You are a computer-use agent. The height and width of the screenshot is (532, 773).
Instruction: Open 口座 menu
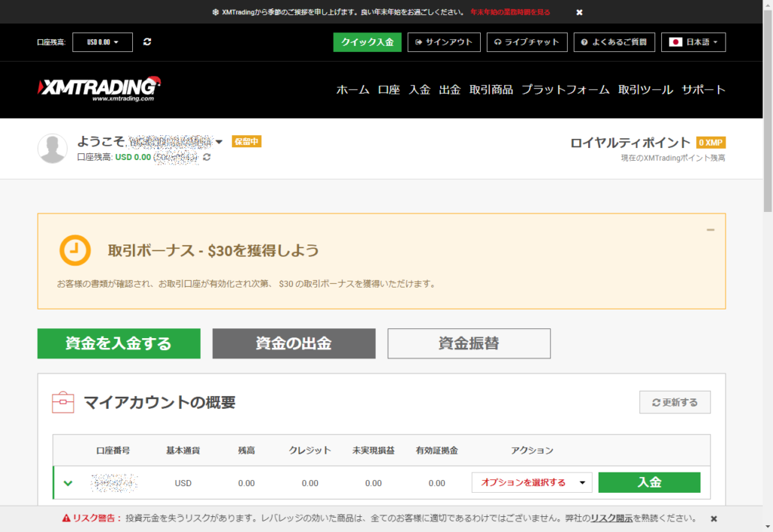(x=389, y=90)
